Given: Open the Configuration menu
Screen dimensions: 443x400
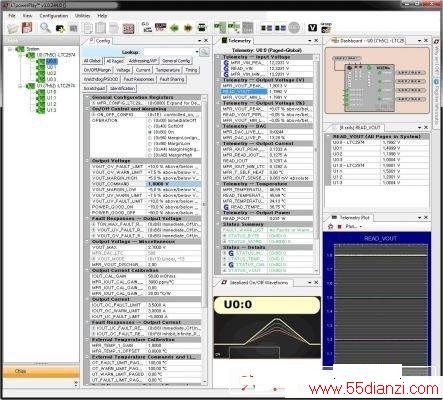Looking at the screenshot, I should pos(54,16).
